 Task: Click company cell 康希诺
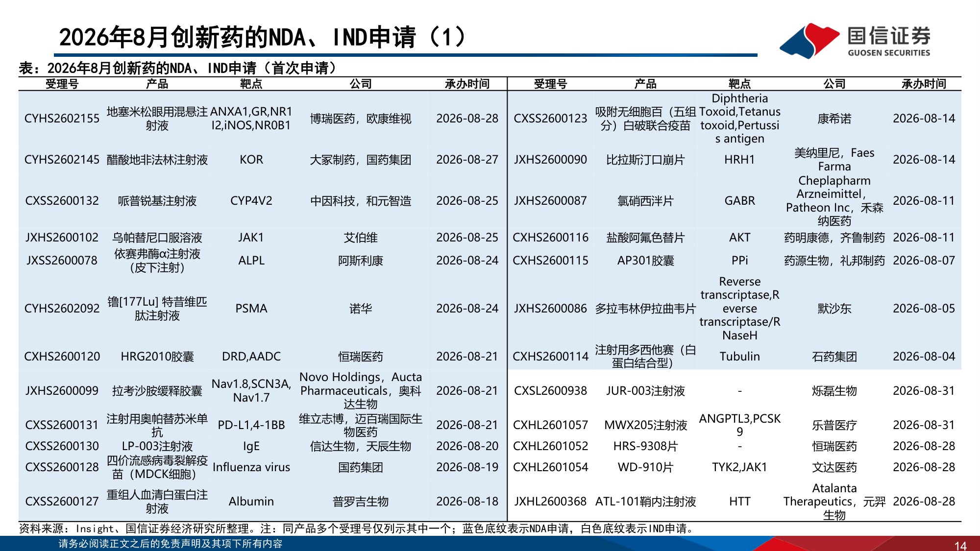(x=834, y=119)
